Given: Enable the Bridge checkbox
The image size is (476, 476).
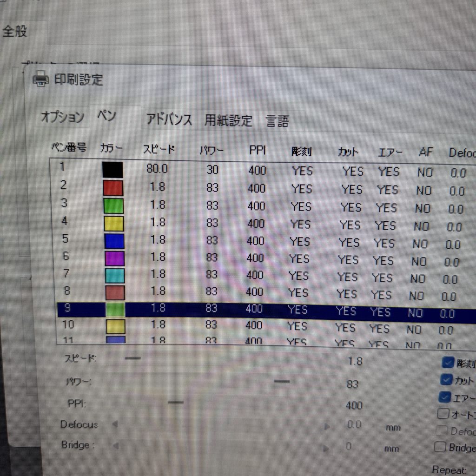Looking at the screenshot, I should point(440,447).
